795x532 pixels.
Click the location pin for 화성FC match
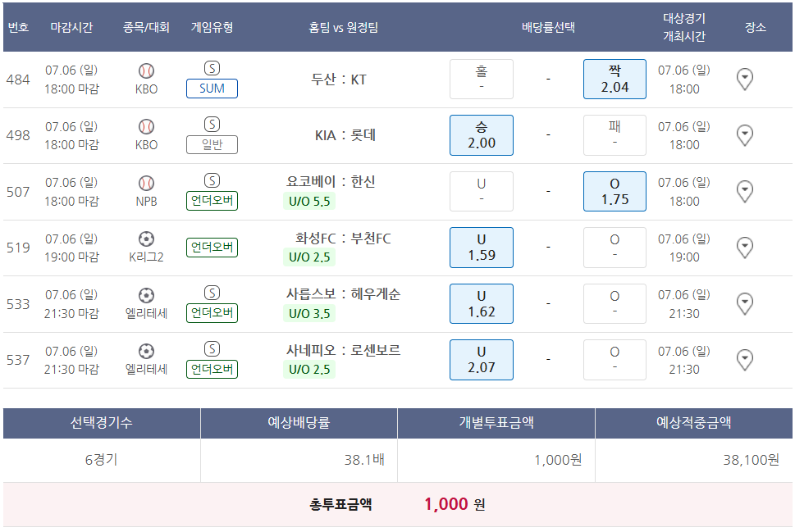tap(744, 248)
